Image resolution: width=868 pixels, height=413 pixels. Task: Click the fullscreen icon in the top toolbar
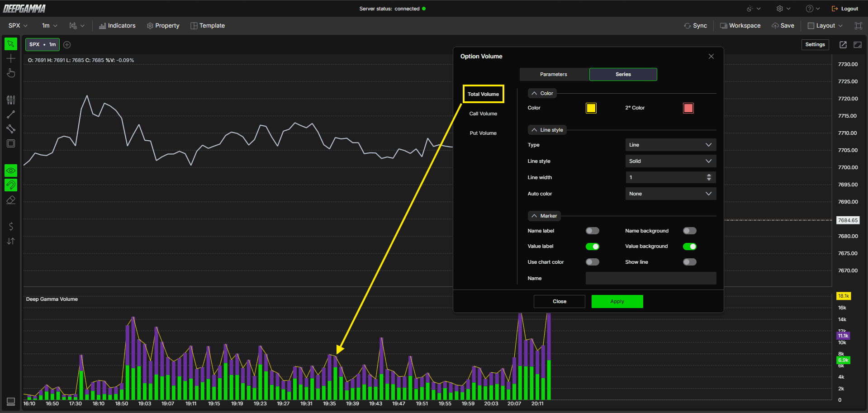tap(858, 26)
